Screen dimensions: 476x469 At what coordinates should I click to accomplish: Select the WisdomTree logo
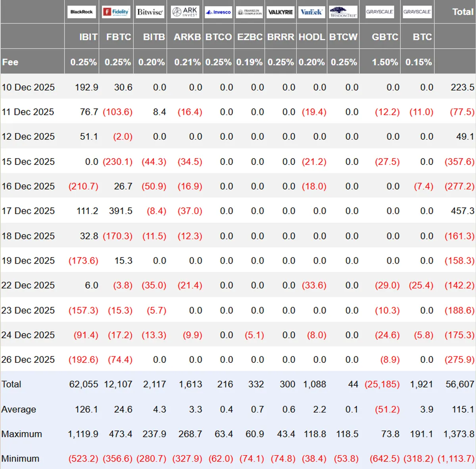pyautogui.click(x=344, y=12)
